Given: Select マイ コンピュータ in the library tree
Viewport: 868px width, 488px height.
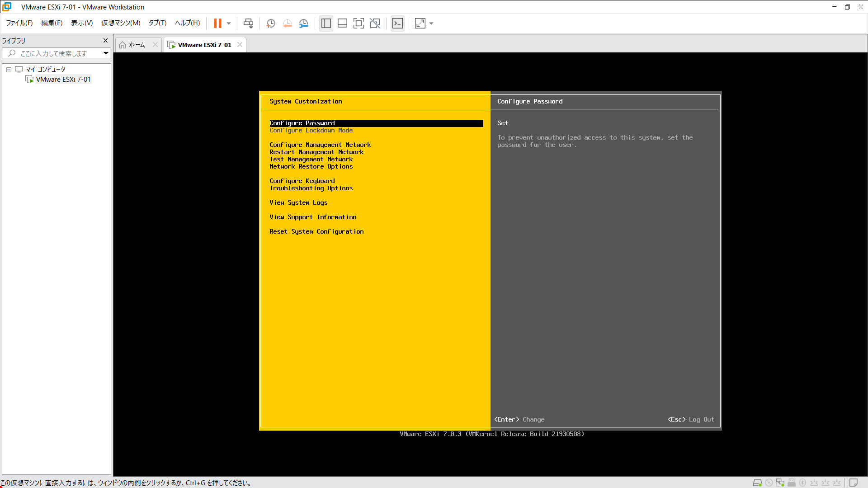Looking at the screenshot, I should pos(46,69).
